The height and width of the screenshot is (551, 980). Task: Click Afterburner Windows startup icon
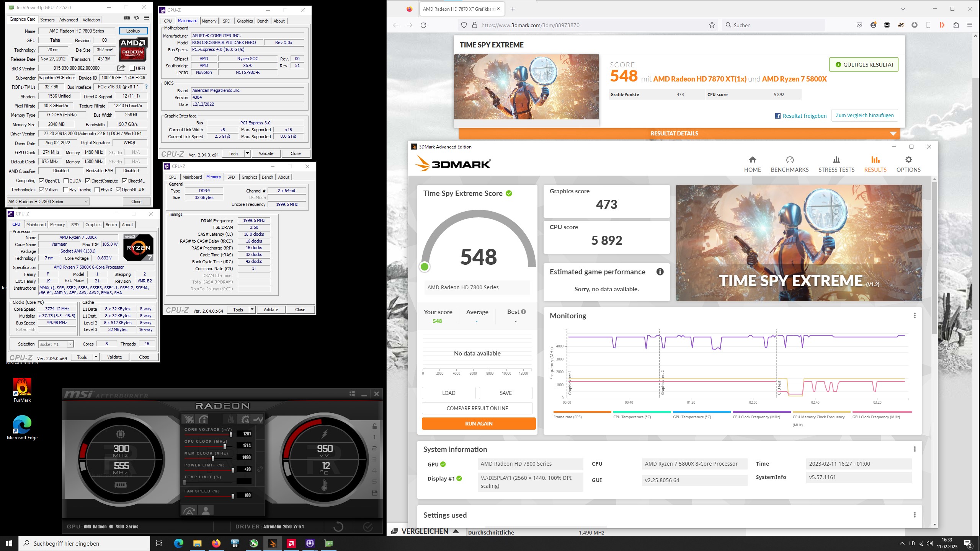352,394
